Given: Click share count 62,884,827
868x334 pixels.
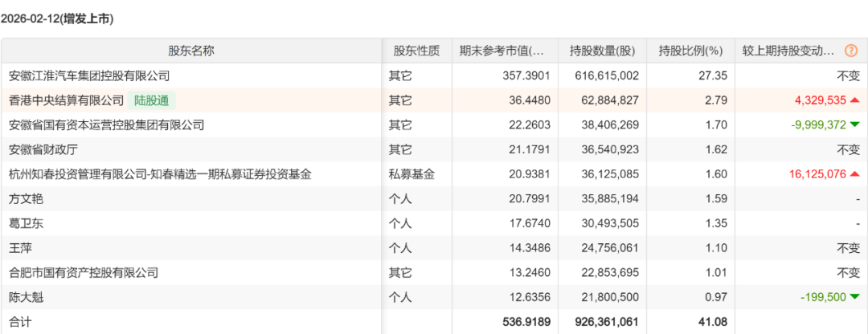Looking at the screenshot, I should tap(609, 100).
